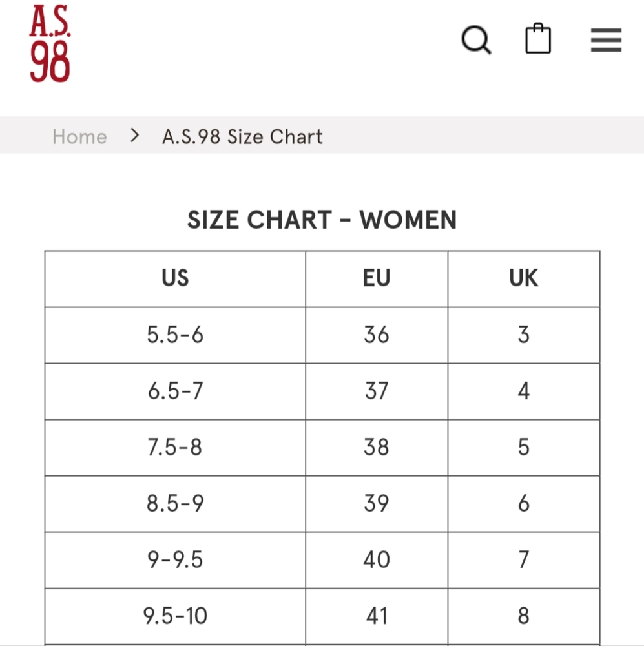Click the breadcrumb chevron arrow
Viewport: 644px width, 646px height.
(x=134, y=135)
